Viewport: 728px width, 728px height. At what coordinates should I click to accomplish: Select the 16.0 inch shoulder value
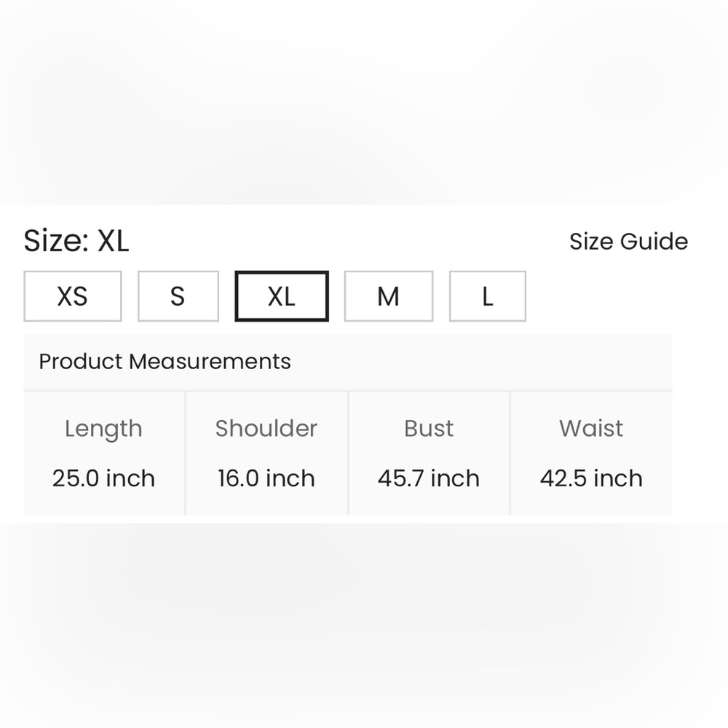[x=266, y=478]
